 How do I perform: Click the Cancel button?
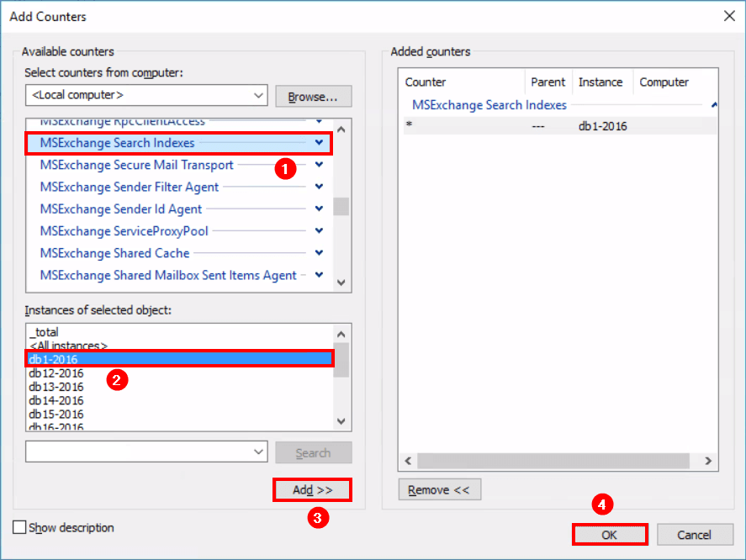tap(695, 535)
